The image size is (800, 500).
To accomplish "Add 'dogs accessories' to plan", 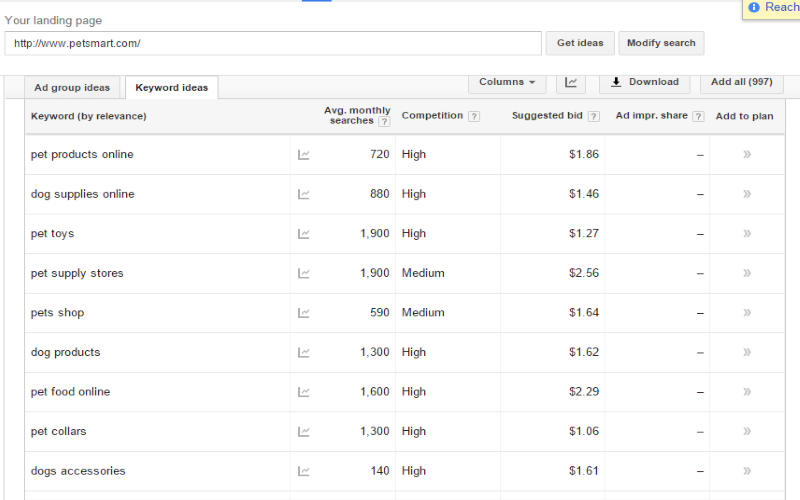I will click(x=747, y=470).
